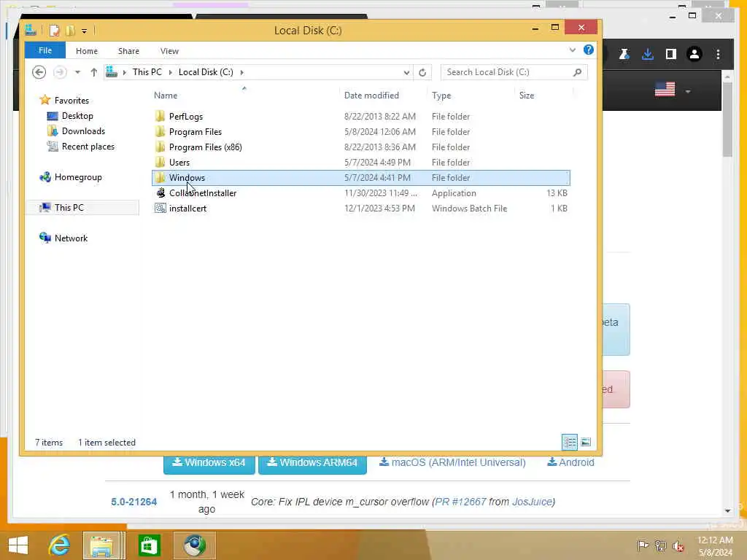The image size is (747, 560).
Task: Open the US flag language dropdown
Action: 672,90
